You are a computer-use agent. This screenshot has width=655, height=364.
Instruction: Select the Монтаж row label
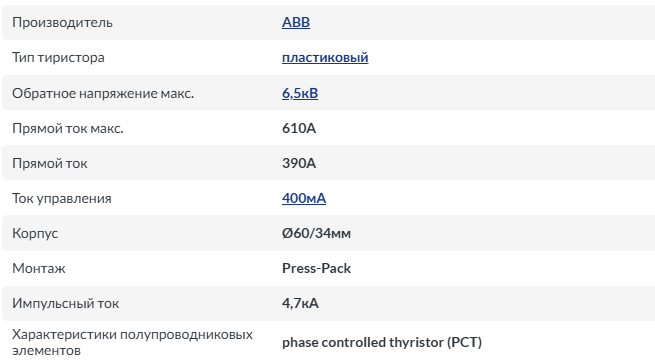(39, 268)
